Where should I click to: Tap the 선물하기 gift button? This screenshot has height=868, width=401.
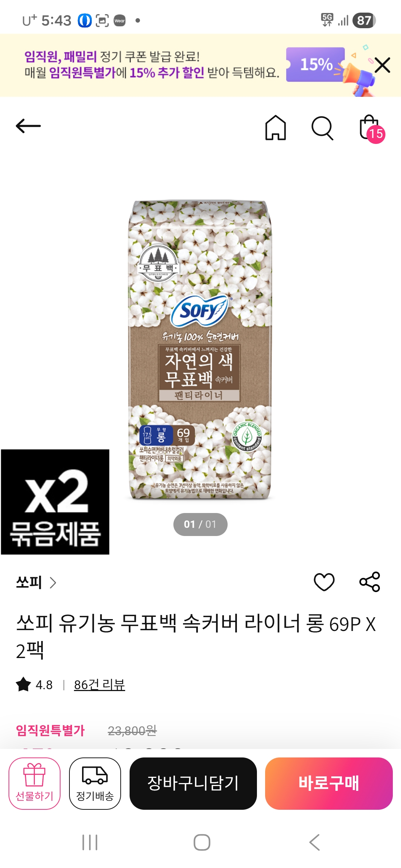coord(35,783)
